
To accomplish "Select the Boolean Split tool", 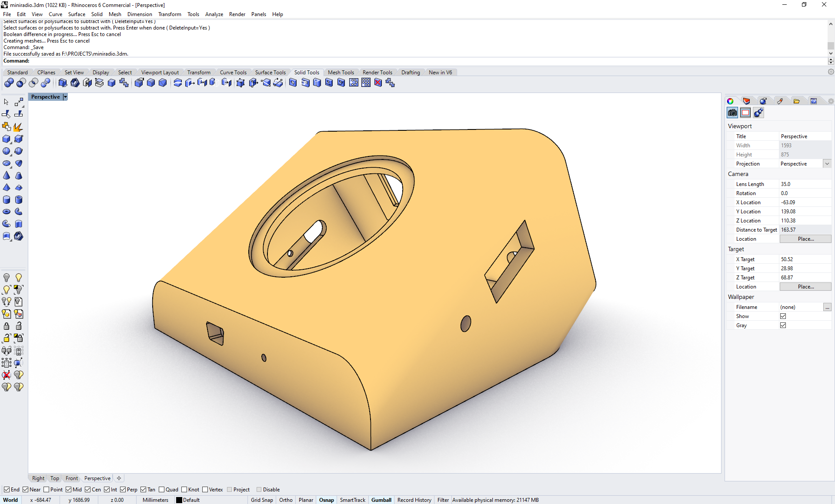I will [x=45, y=83].
